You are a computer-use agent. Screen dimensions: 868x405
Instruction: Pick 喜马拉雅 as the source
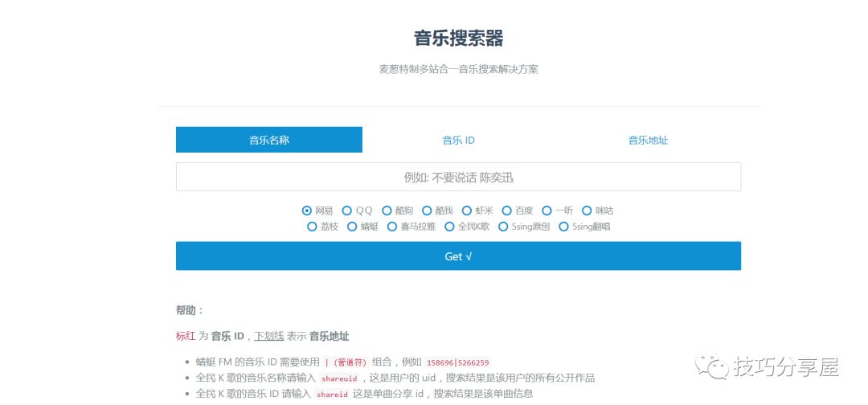click(x=392, y=227)
